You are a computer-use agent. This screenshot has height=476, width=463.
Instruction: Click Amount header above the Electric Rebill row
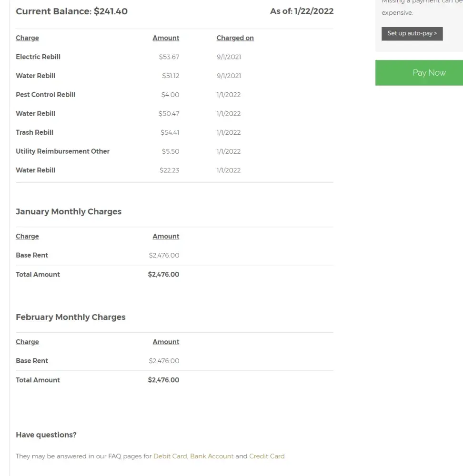tap(166, 38)
